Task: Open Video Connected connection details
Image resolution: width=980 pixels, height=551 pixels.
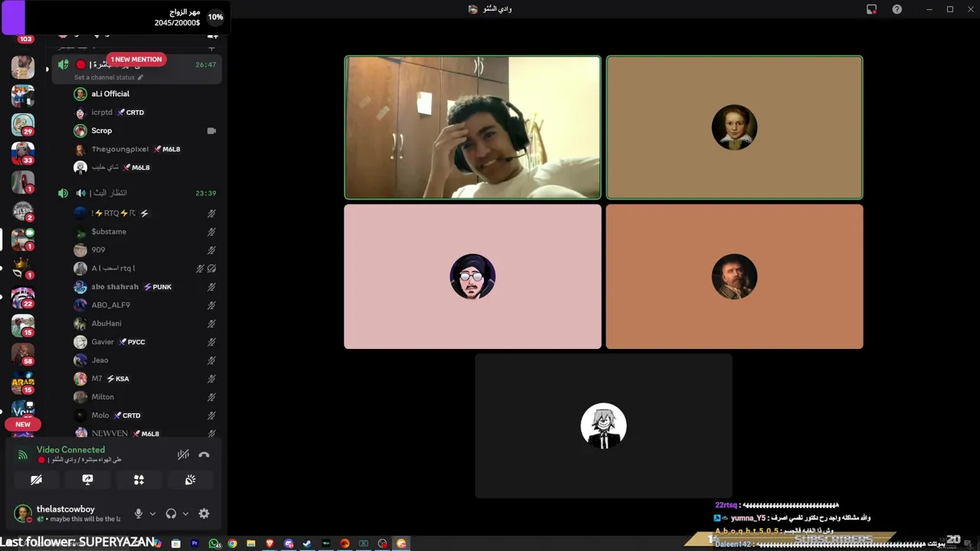Action: (x=70, y=450)
